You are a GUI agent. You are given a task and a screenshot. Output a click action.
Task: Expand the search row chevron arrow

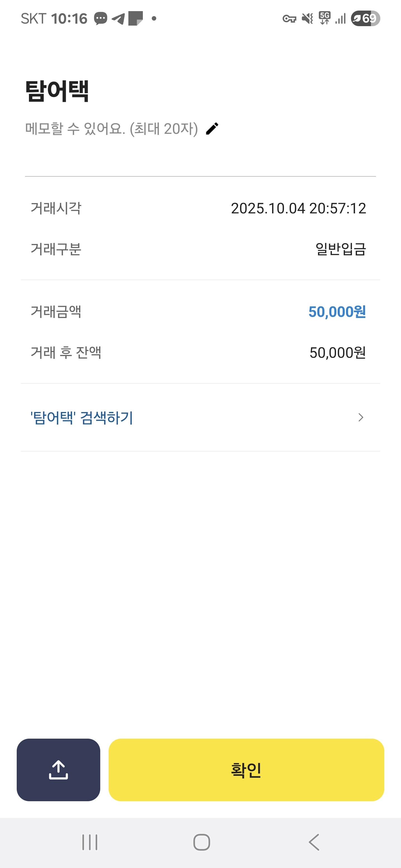[x=361, y=418]
